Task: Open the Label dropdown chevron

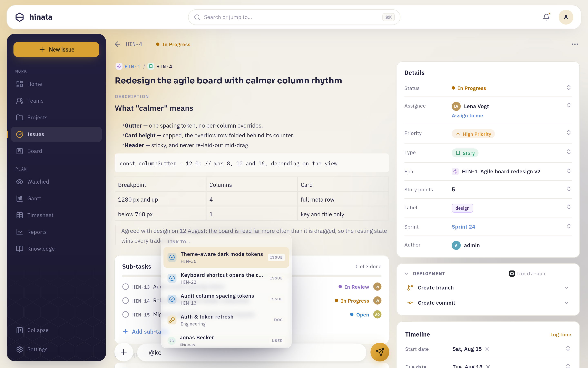Action: (569, 207)
